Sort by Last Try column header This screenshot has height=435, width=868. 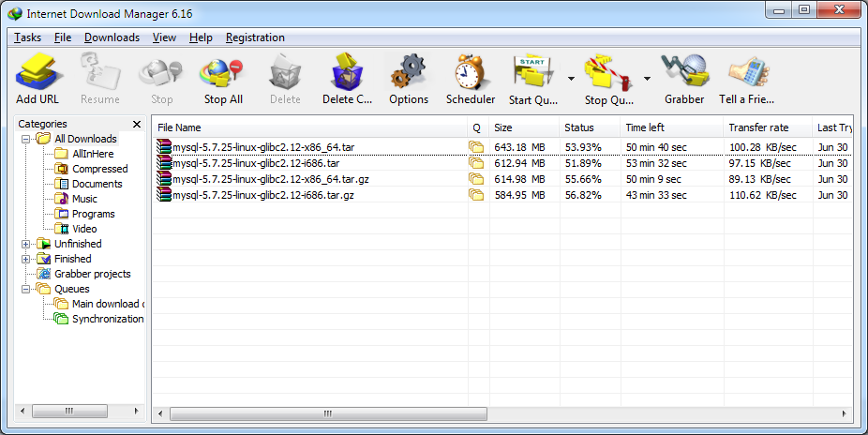[x=832, y=127]
